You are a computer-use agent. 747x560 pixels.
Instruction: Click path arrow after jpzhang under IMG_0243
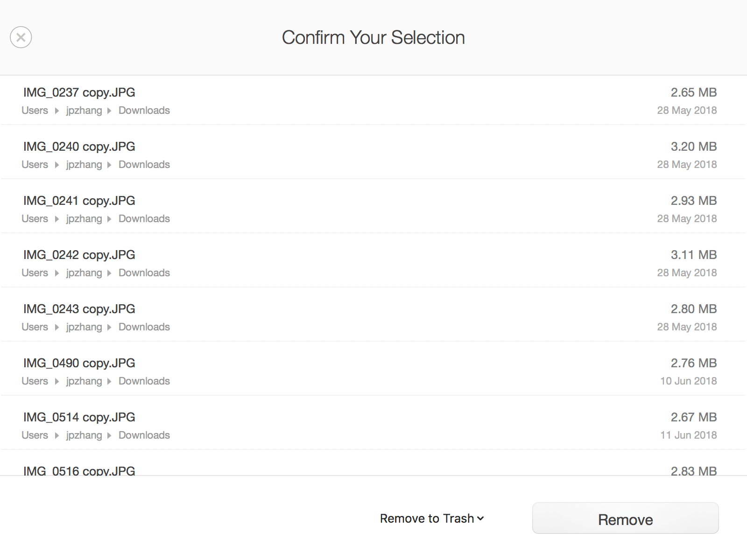pos(109,327)
